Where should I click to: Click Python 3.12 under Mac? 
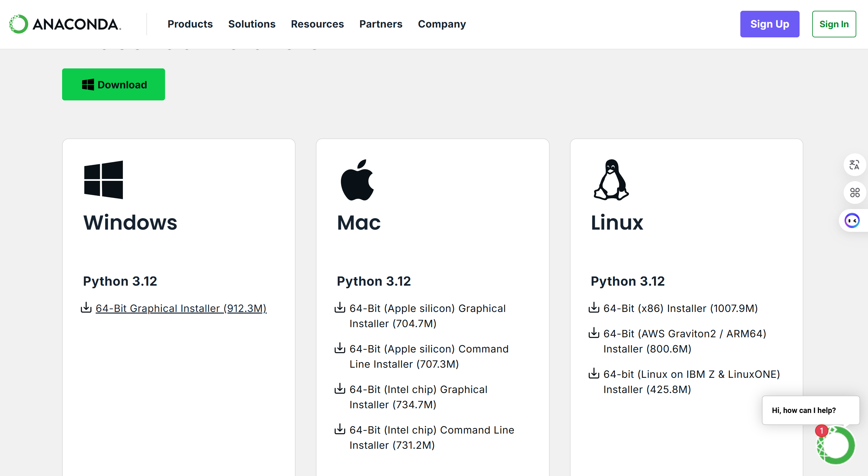[x=374, y=281]
